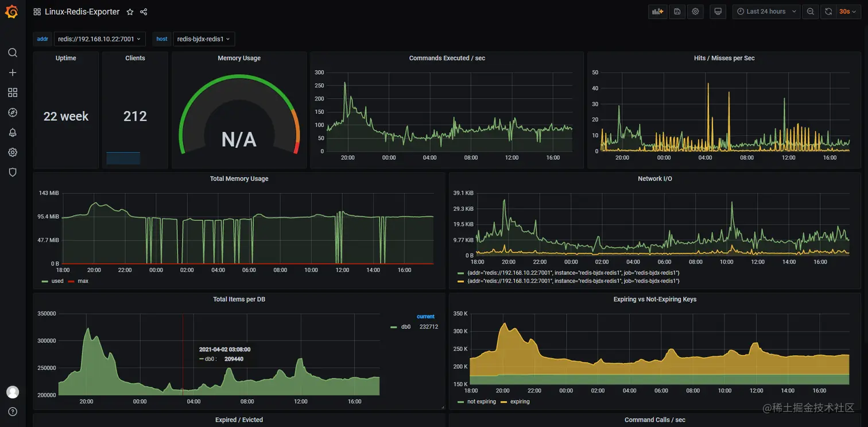Sort legend by the 'current' column header
Screen dimensions: 868x427
pos(425,317)
